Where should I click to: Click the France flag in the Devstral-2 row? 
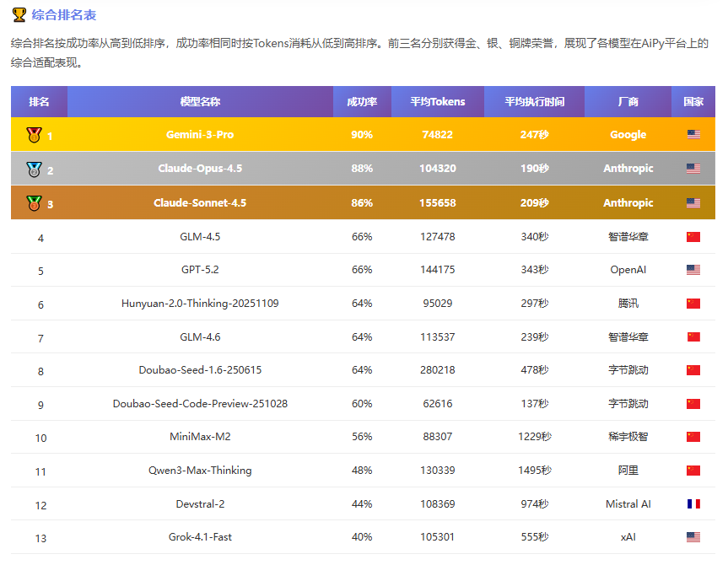pyautogui.click(x=693, y=504)
